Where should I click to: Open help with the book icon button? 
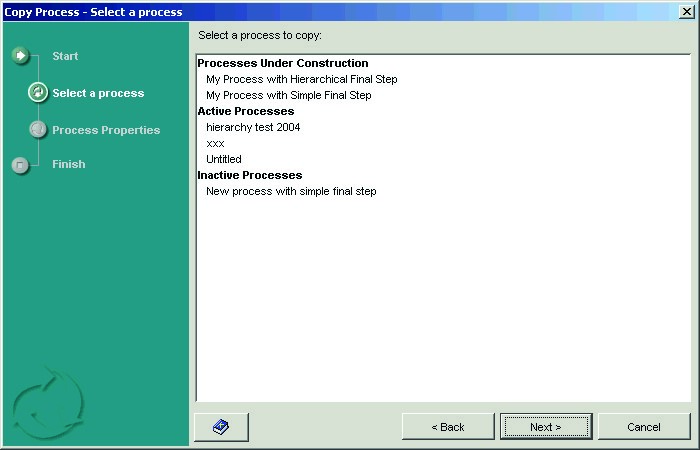pos(221,427)
